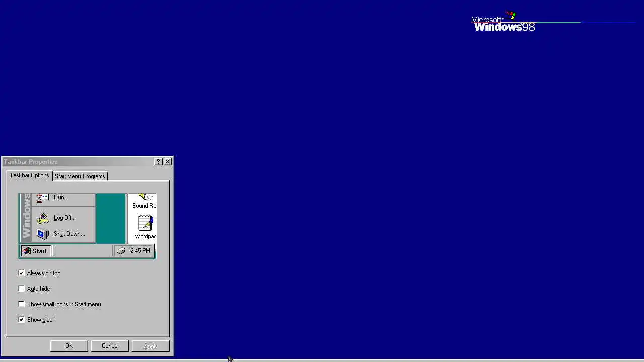Switch to the Taskbar Options tab
644x362 pixels.
29,175
